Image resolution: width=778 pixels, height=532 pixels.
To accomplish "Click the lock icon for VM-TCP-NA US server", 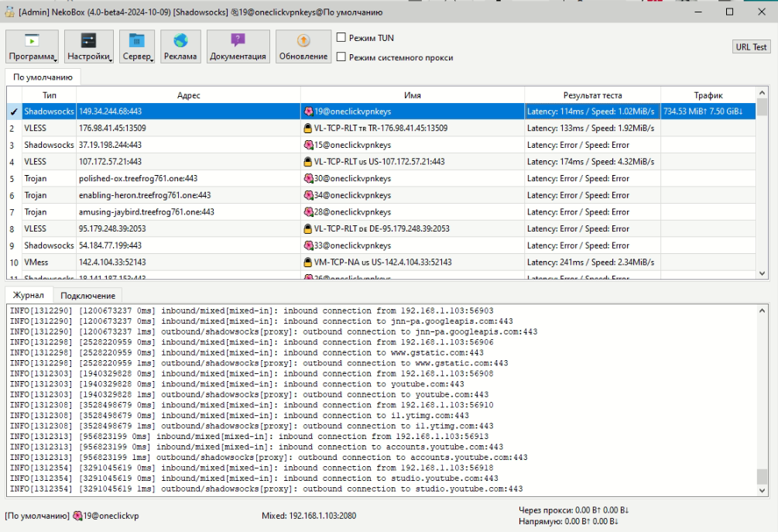I will coord(307,263).
